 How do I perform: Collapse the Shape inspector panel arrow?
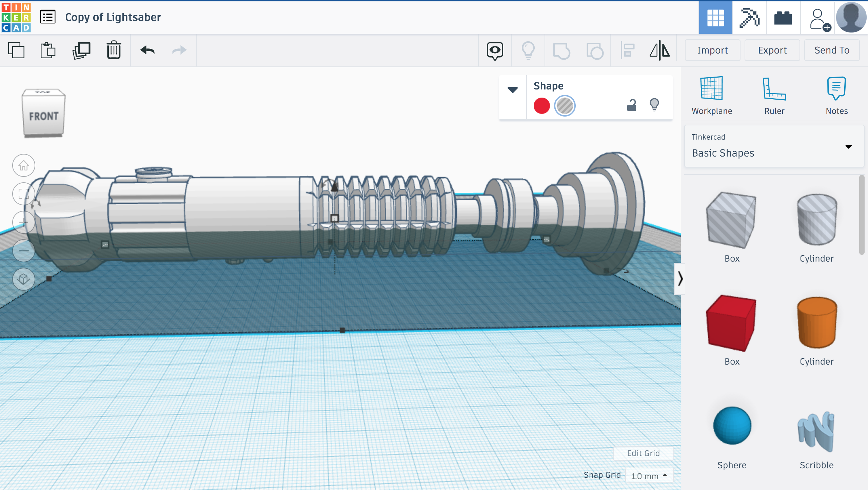(513, 90)
